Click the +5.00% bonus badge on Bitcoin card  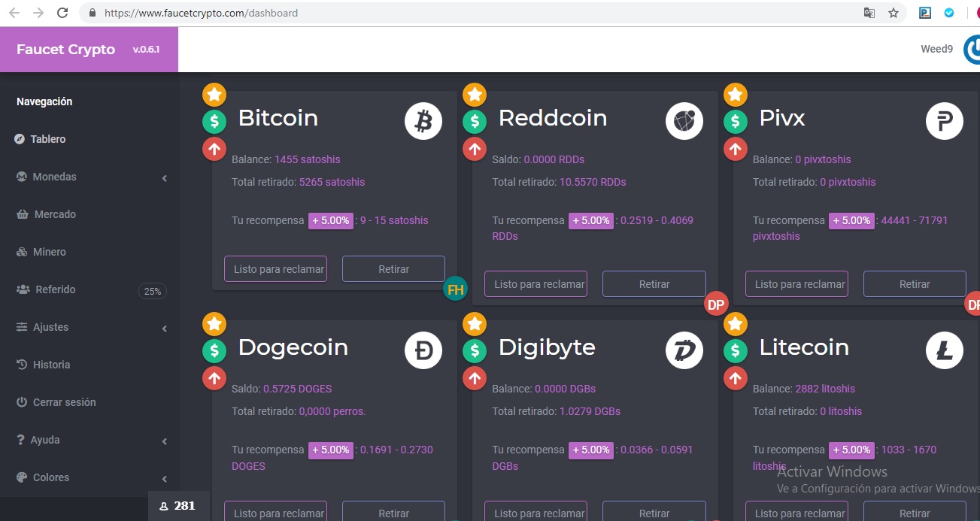coord(331,220)
